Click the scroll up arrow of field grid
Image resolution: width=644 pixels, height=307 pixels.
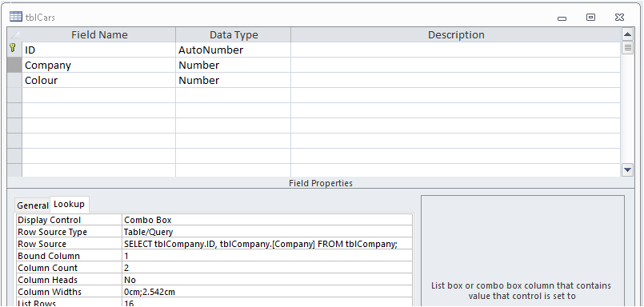tap(627, 34)
